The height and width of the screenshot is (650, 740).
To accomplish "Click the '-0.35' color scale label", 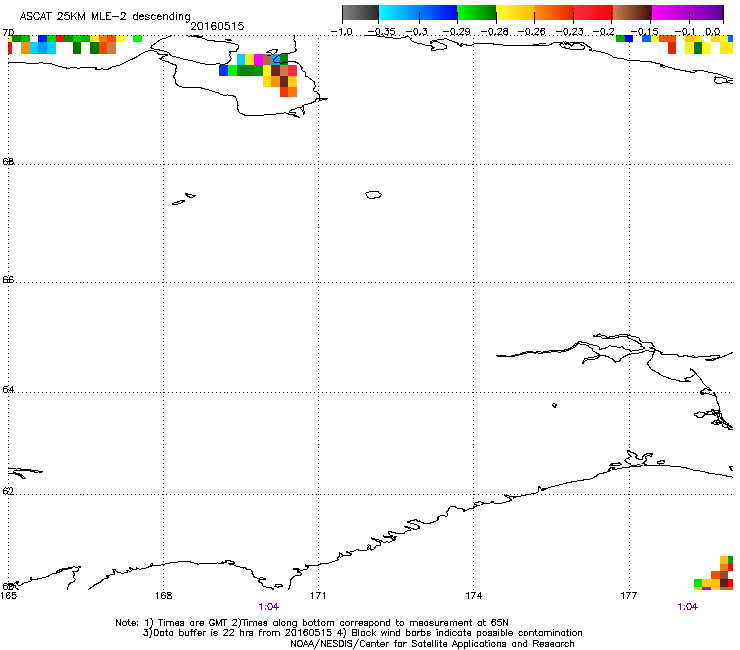I will [x=381, y=32].
